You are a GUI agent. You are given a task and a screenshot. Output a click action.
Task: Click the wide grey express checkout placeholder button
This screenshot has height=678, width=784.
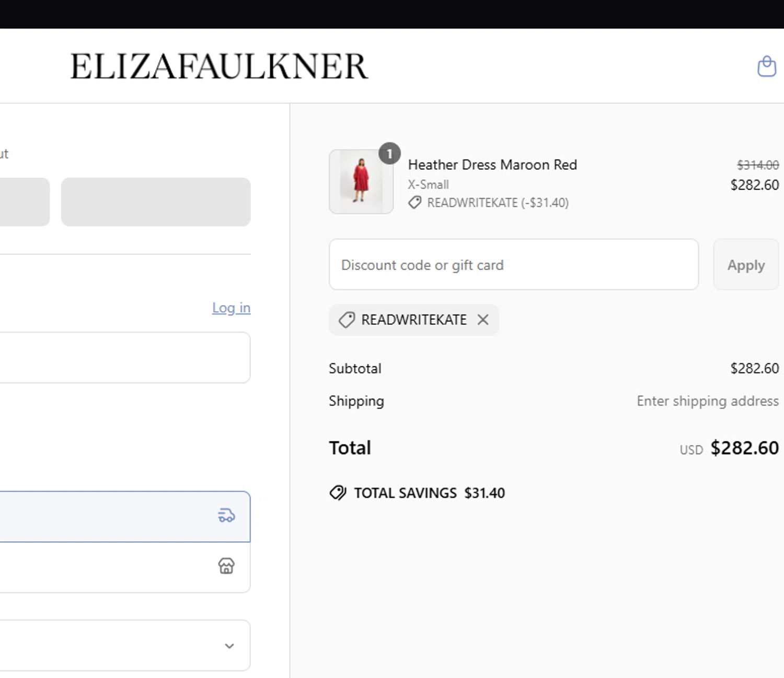[x=156, y=202]
